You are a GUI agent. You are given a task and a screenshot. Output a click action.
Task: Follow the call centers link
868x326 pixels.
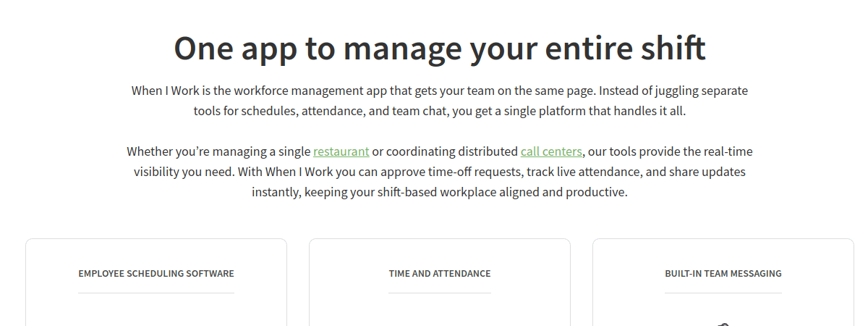point(551,151)
